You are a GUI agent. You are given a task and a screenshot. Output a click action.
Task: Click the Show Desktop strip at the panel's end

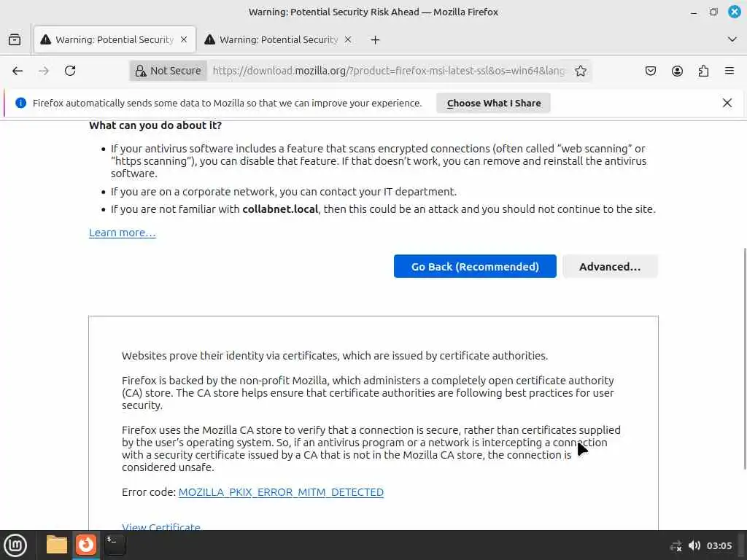(742, 545)
